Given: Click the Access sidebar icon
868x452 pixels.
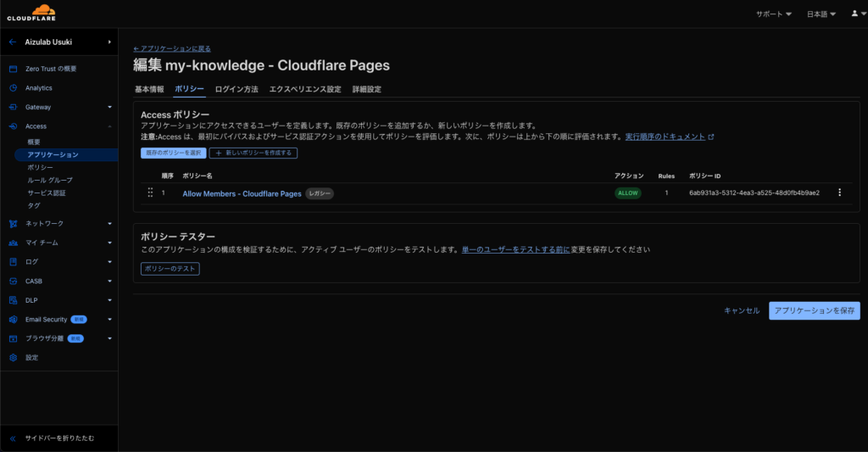Looking at the screenshot, I should 14,126.
